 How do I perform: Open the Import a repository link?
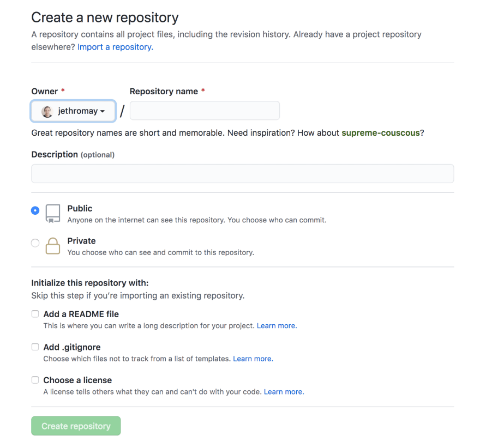point(115,47)
